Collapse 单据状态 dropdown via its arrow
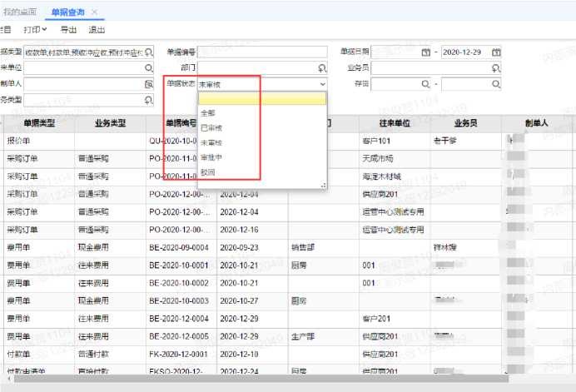Image resolution: width=576 pixels, height=392 pixels. pos(322,84)
